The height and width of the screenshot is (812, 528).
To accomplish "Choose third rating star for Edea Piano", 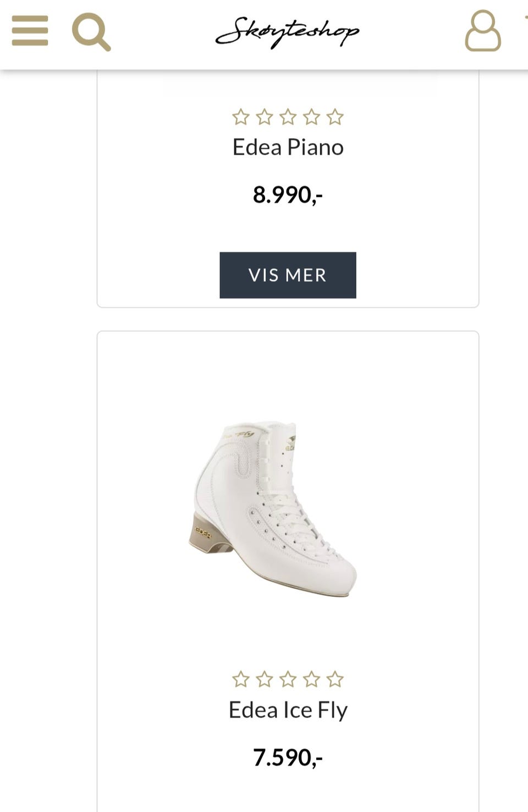I will click(x=288, y=117).
